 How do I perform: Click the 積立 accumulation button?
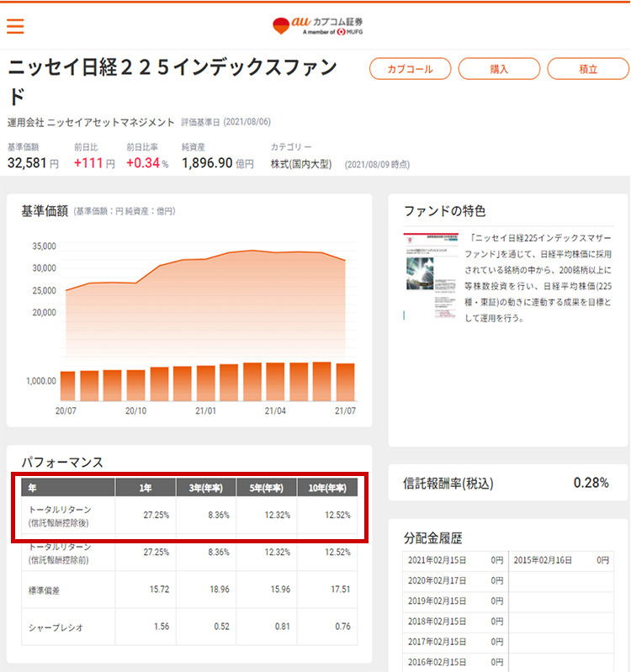(588, 69)
